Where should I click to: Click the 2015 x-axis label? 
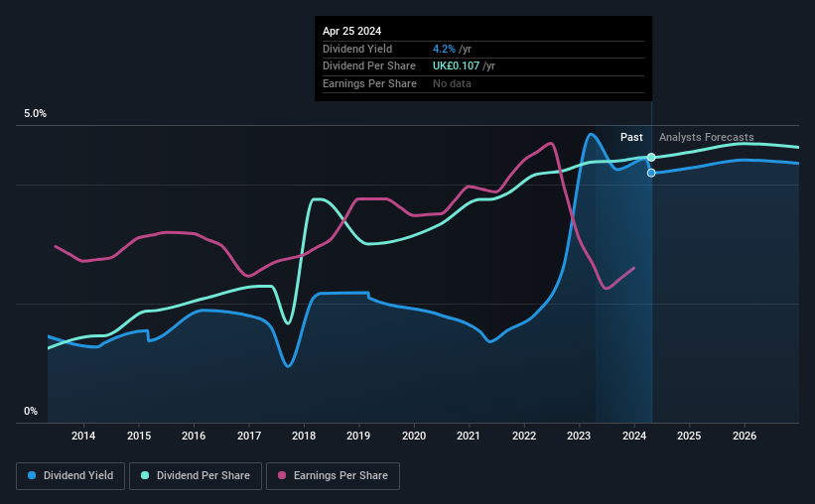pos(139,436)
